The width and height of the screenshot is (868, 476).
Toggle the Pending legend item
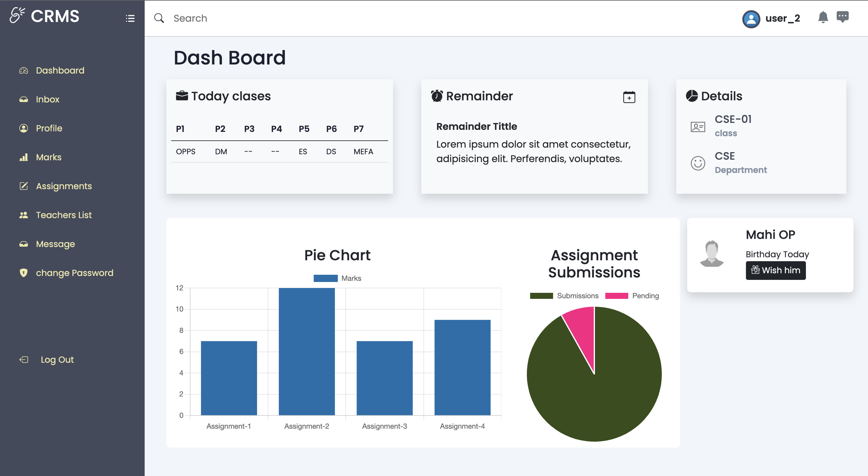pyautogui.click(x=632, y=296)
